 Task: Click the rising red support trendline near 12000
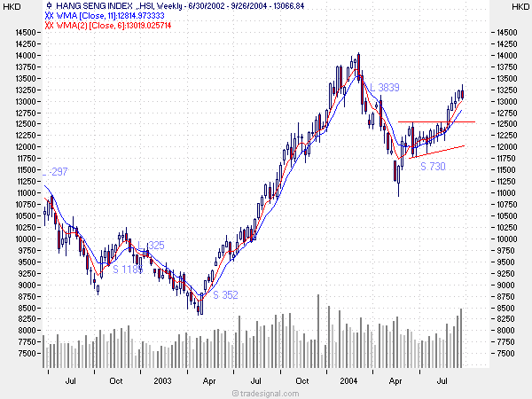436,152
